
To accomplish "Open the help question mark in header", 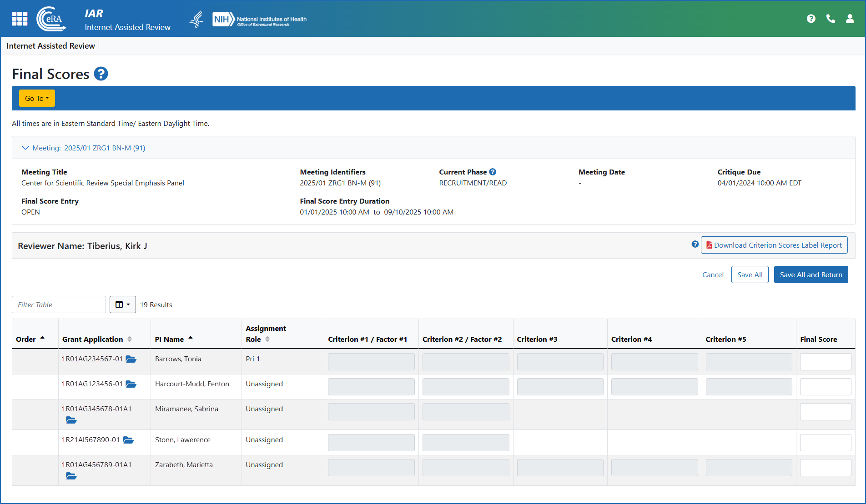I will pos(811,19).
